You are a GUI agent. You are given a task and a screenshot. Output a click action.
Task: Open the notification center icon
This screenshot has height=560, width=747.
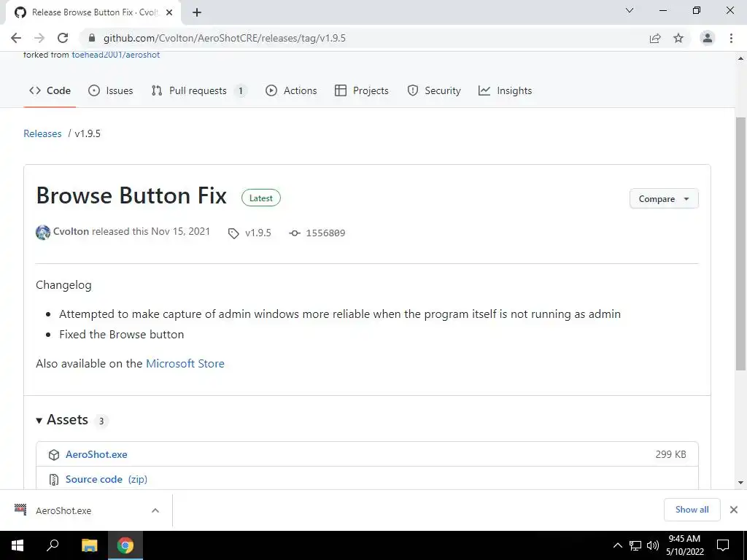[x=723, y=545]
